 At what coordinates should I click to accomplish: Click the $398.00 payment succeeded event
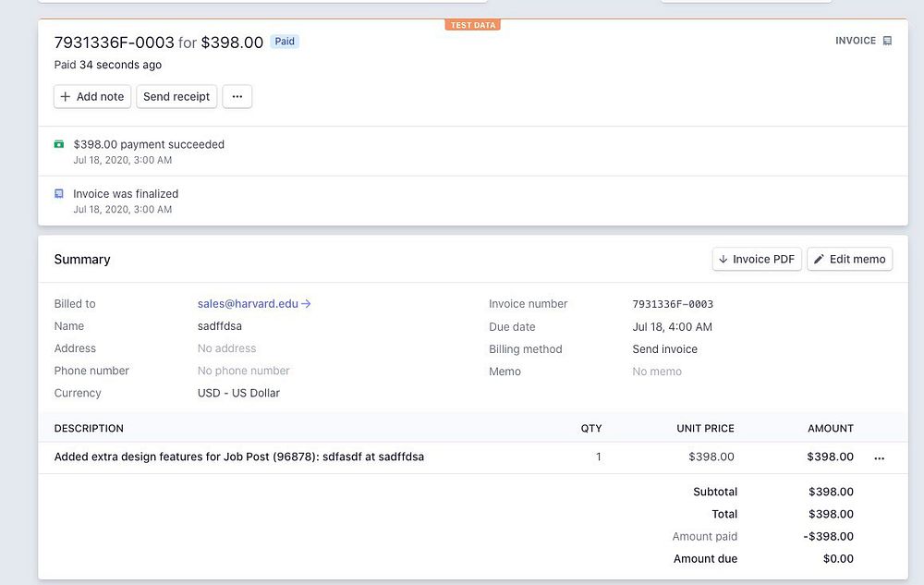tap(148, 144)
